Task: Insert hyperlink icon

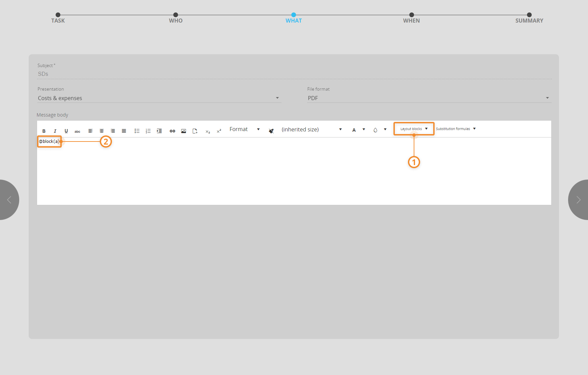Action: click(x=172, y=131)
